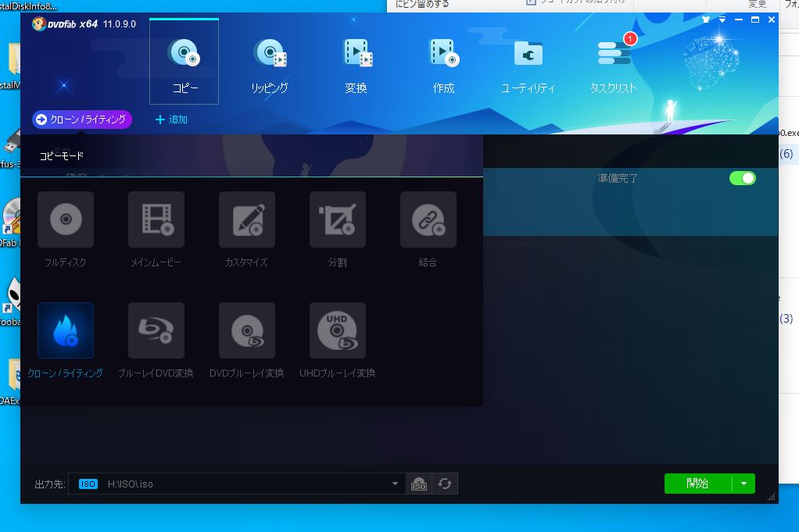Click the コピーモード panel heading
799x532 pixels.
62,155
